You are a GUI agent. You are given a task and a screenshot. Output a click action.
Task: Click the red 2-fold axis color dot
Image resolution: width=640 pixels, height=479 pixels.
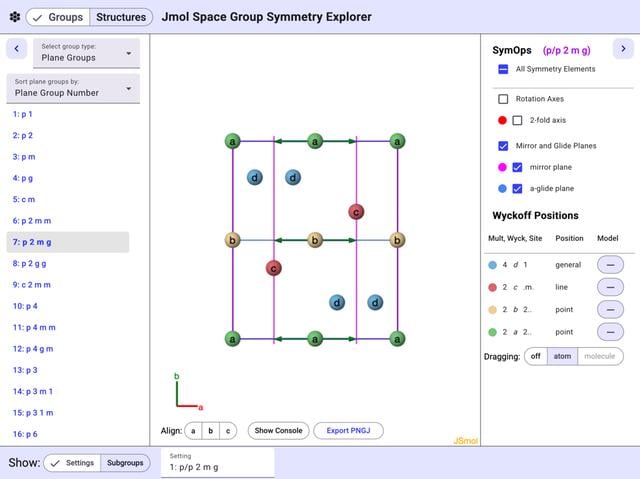point(502,120)
